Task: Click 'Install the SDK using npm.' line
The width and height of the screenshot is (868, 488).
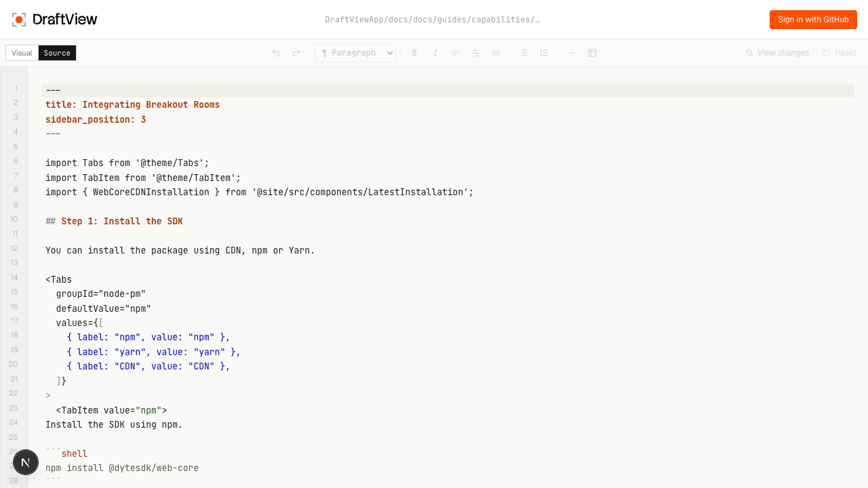Action: coord(114,426)
